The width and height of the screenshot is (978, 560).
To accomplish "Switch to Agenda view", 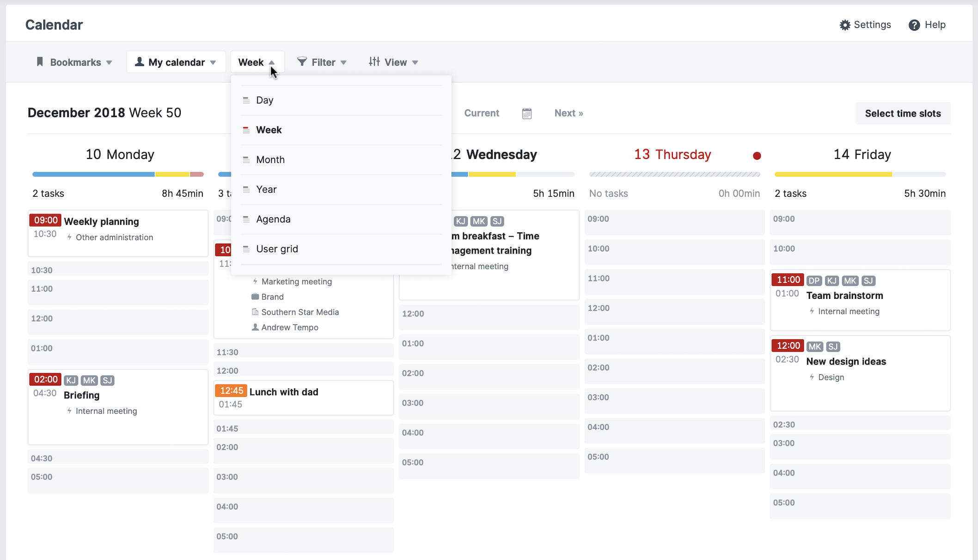I will click(x=341, y=219).
